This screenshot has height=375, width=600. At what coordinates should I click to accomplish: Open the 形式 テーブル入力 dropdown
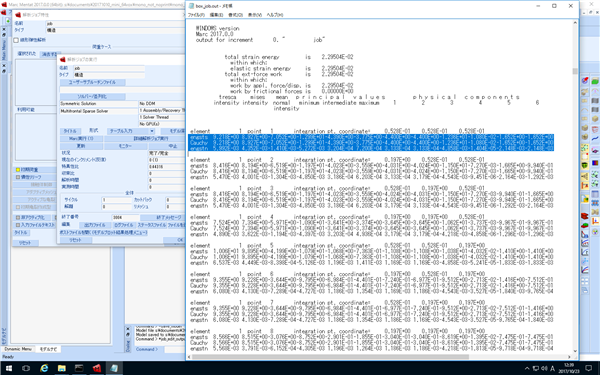pos(131,131)
